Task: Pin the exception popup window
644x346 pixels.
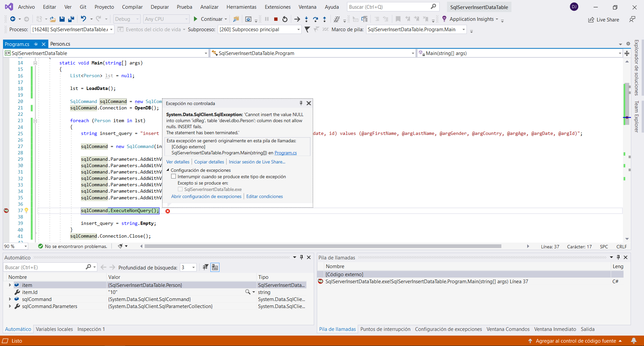Action: point(301,103)
